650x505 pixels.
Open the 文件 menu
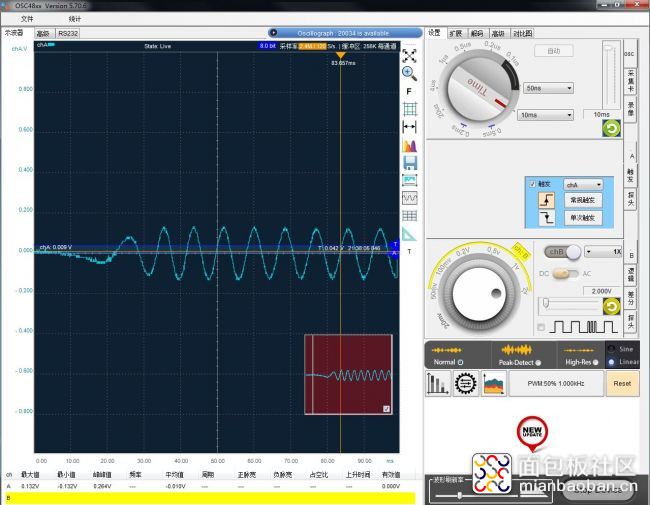point(27,19)
